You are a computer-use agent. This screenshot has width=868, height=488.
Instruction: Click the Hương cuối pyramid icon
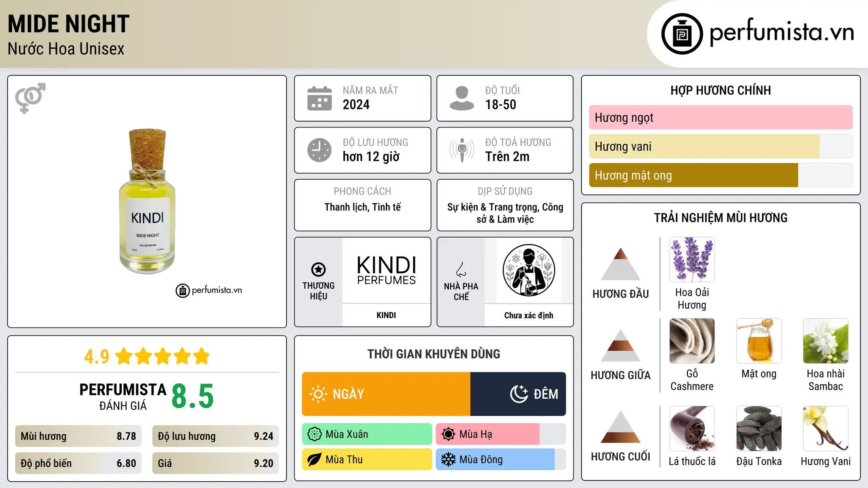pos(620,427)
